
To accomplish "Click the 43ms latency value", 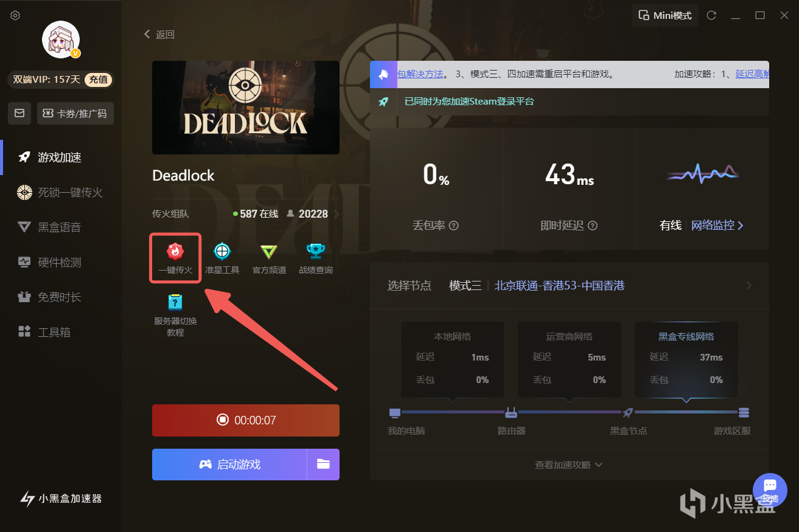I will click(570, 175).
